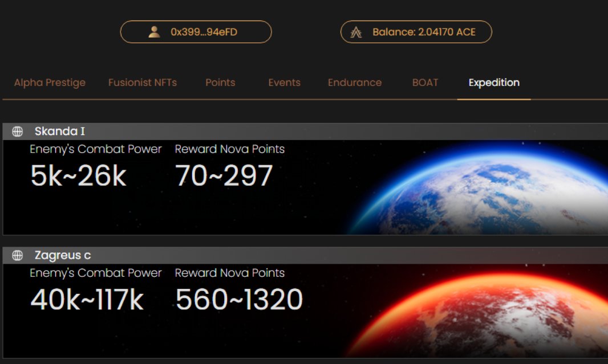Open the Endurance tab
The width and height of the screenshot is (608, 364).
coord(355,83)
